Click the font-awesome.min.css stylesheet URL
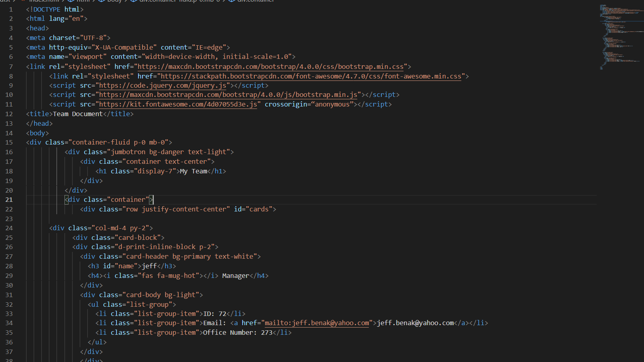644x362 pixels. (310, 76)
